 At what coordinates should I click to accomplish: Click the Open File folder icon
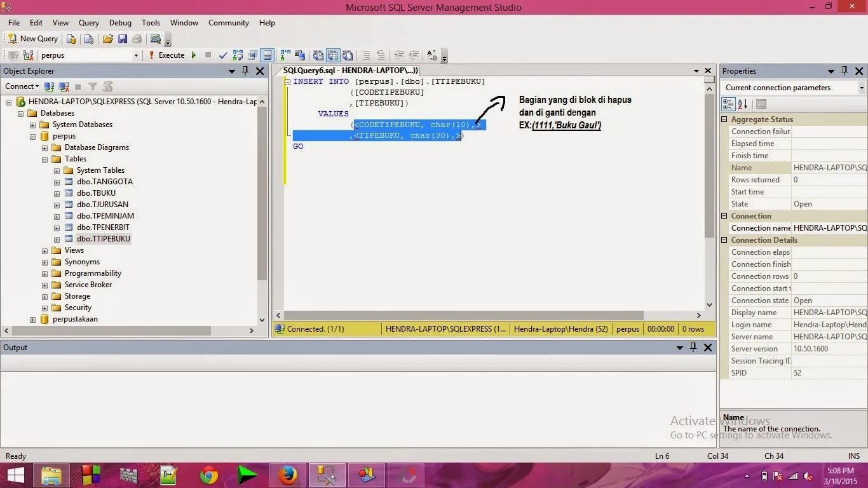108,39
